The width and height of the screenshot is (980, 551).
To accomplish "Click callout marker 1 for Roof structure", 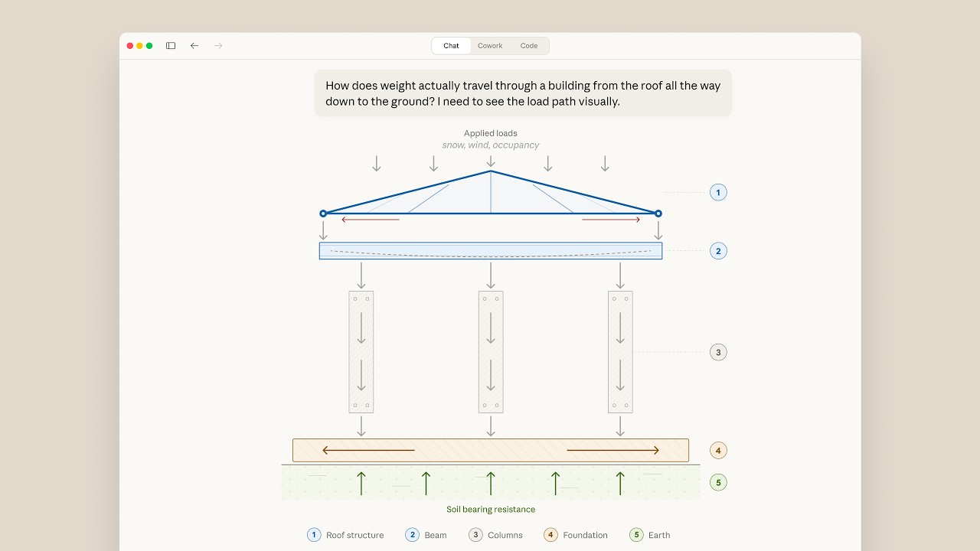I will pyautogui.click(x=717, y=192).
